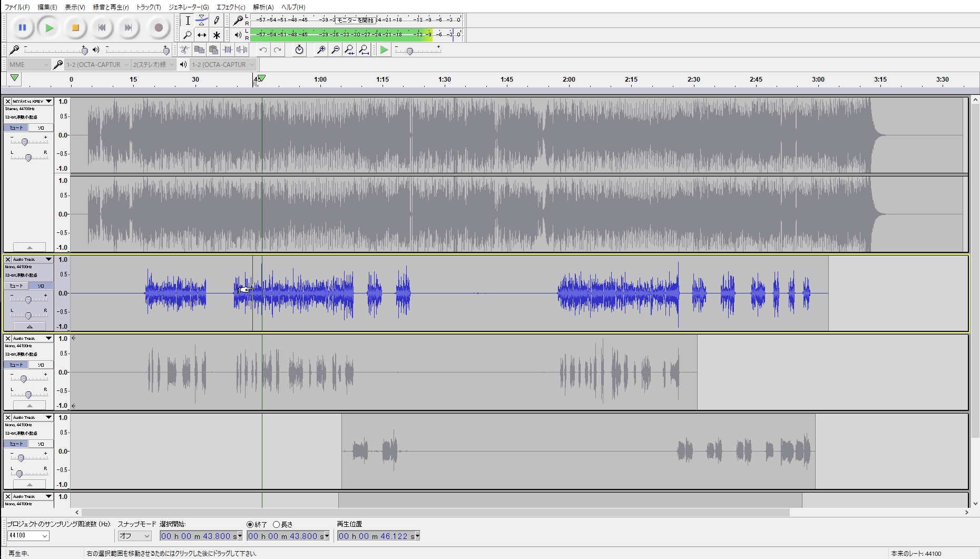Open the スナップモード dropdown

(134, 536)
